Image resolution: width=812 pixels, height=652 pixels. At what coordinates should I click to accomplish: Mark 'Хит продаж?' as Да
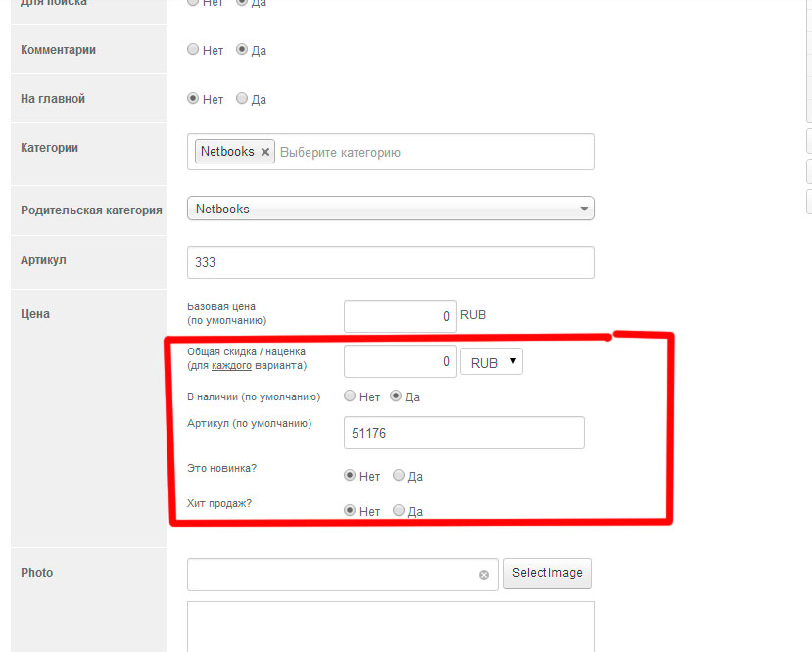(x=399, y=510)
